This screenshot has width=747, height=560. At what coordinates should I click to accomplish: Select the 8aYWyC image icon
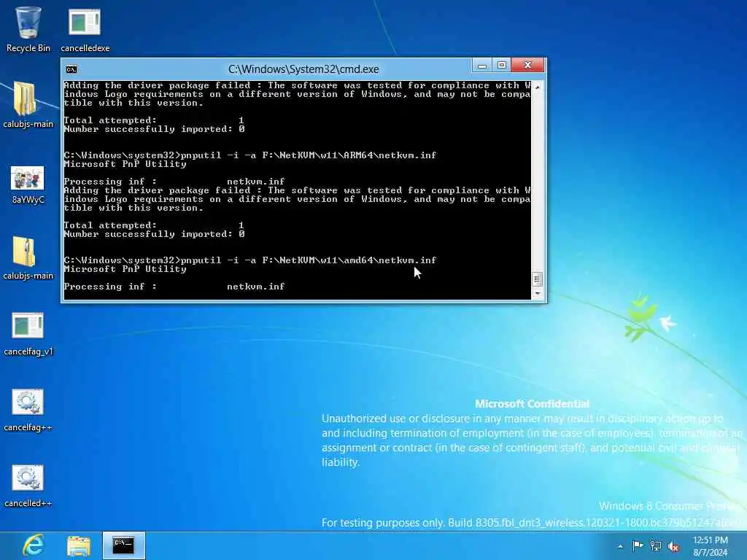28,184
